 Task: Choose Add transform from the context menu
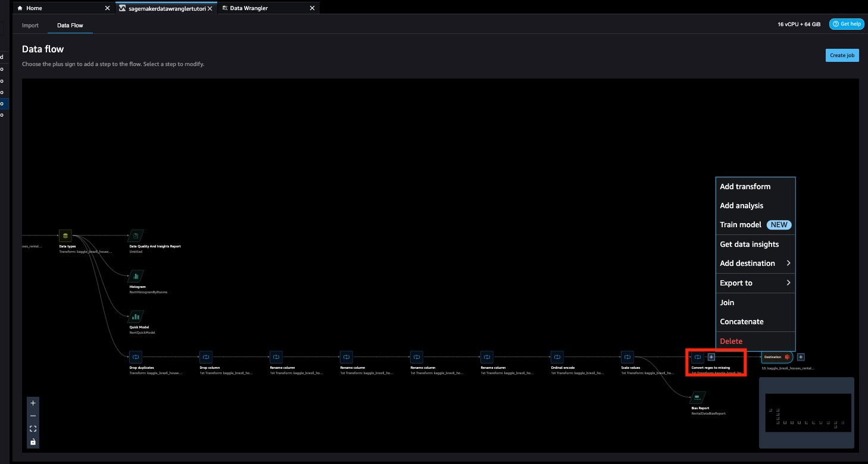point(755,186)
